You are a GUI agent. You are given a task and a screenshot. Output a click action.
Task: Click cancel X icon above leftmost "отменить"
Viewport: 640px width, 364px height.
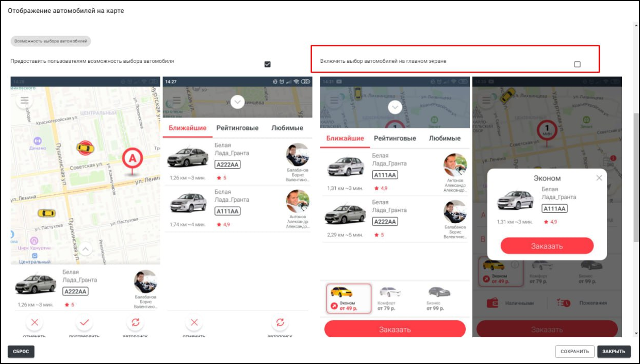(x=35, y=323)
